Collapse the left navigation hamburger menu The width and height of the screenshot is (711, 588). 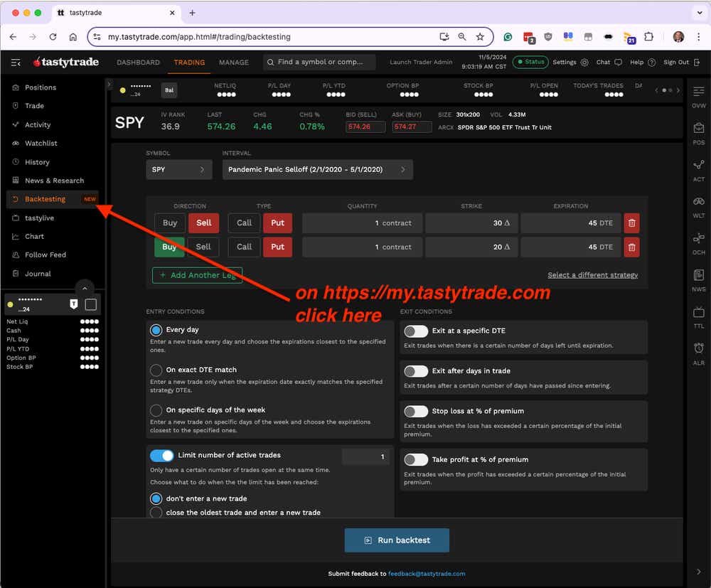[x=16, y=62]
